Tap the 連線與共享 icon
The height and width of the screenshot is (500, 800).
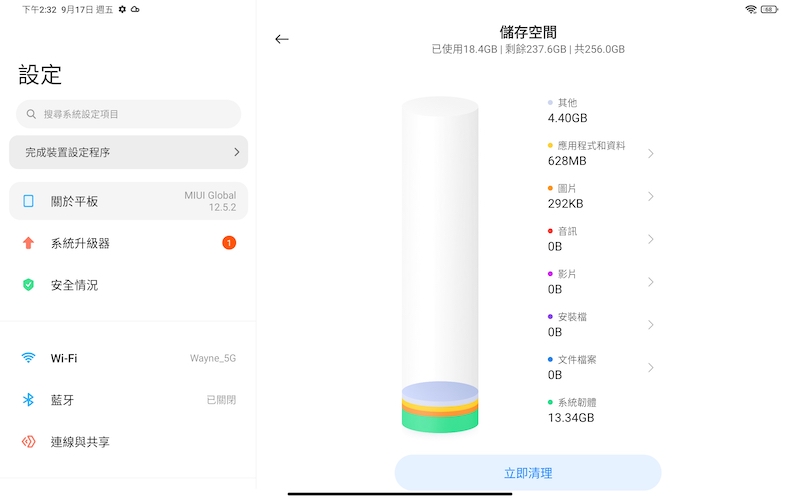(x=29, y=441)
